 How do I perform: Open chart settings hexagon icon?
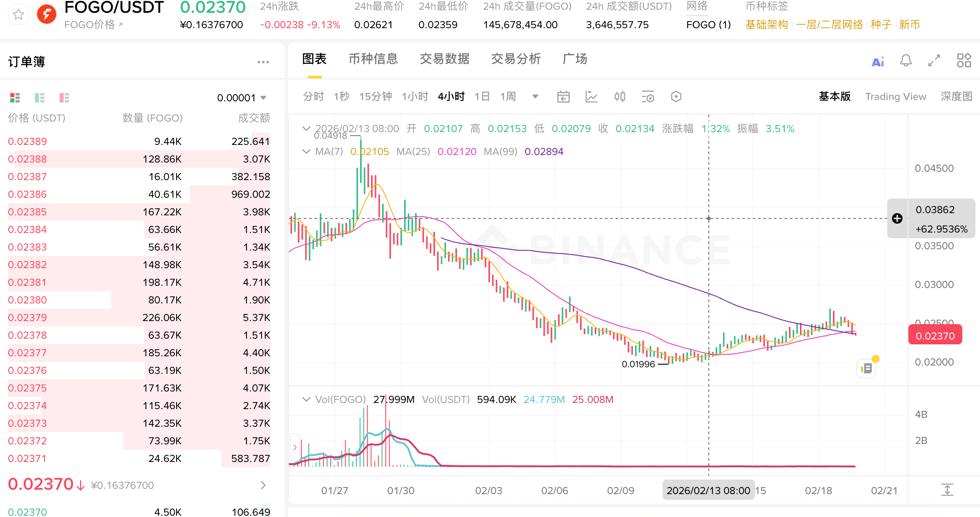point(676,96)
